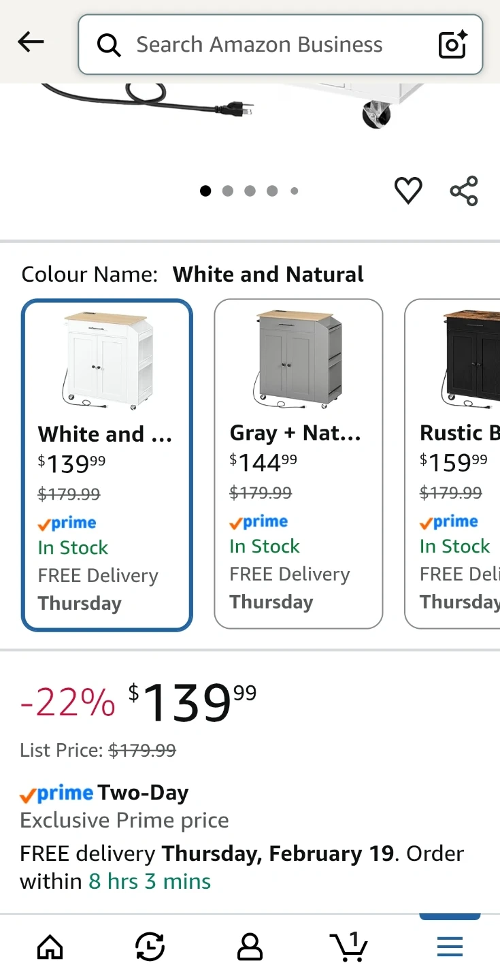Viewport: 500px width, 980px height.
Task: Tap the search magnifier icon
Action: pyautogui.click(x=109, y=45)
